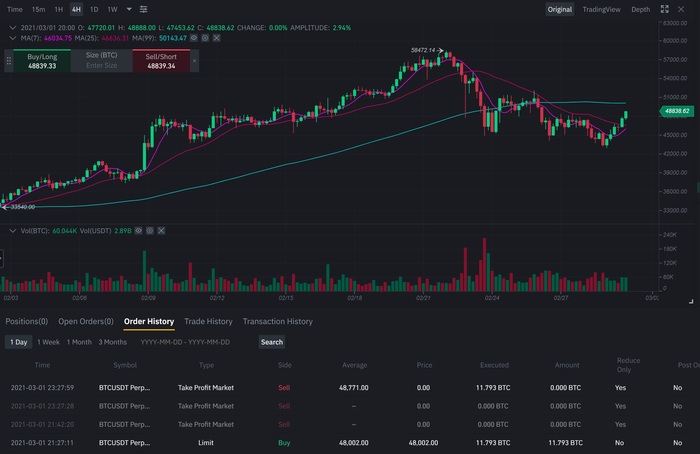700x454 pixels.
Task: Open volume indicator settings gear
Action: [150, 230]
